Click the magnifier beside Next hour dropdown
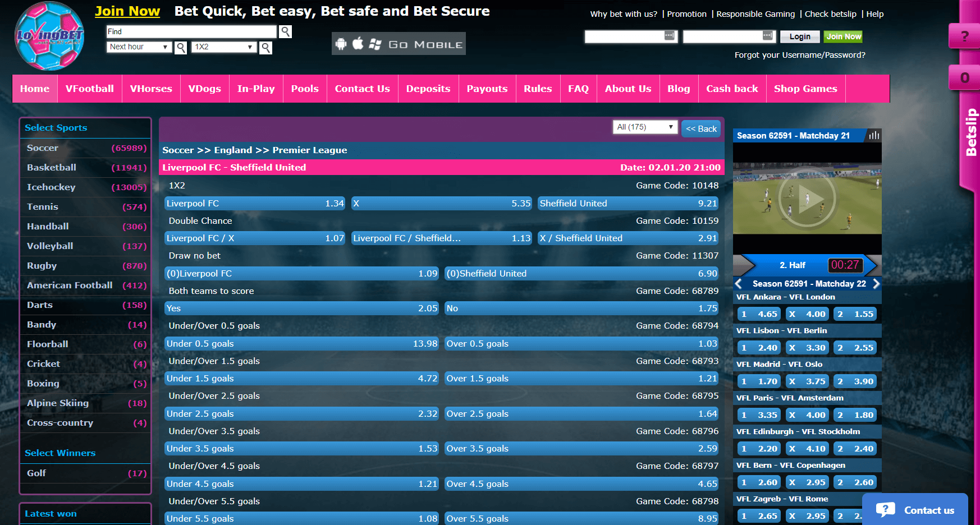 pos(181,48)
